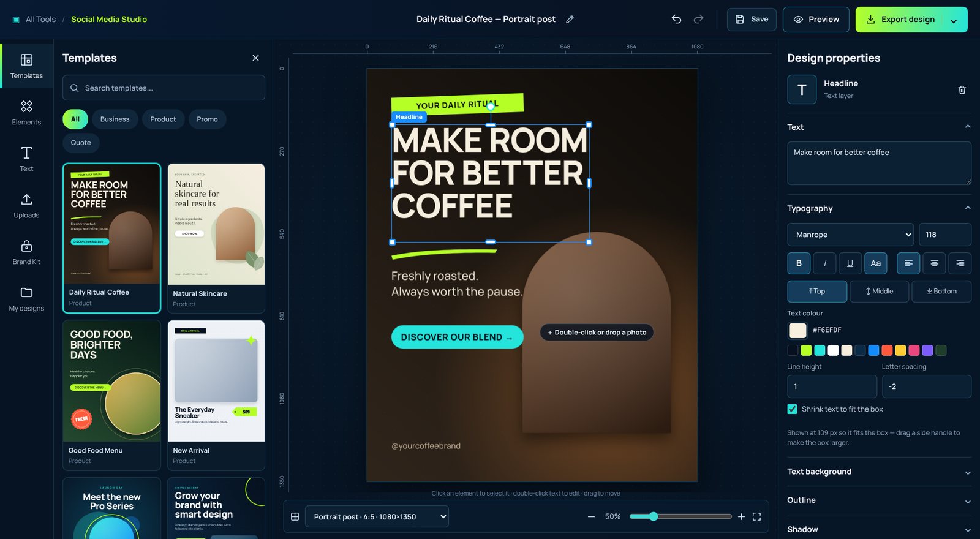980x539 pixels.
Task: Open the Uploads sidebar panel
Action: (26, 206)
